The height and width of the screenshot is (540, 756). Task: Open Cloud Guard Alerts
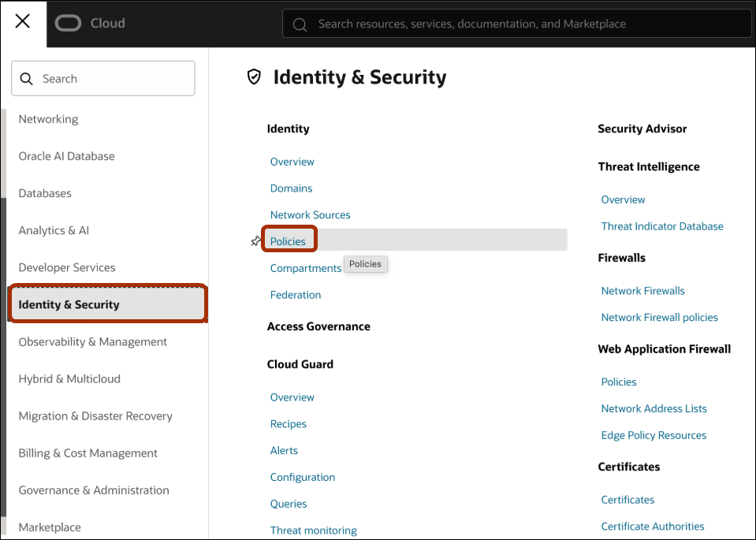pyautogui.click(x=284, y=450)
